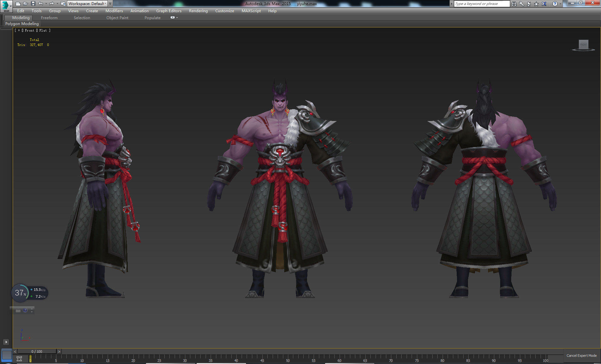Click the Favorites star icon
Image resolution: width=601 pixels, height=364 pixels.
click(x=536, y=4)
